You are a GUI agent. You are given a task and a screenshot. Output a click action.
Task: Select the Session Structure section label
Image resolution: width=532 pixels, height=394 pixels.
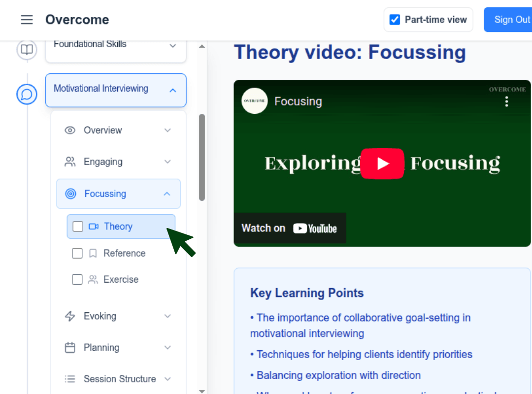point(120,379)
